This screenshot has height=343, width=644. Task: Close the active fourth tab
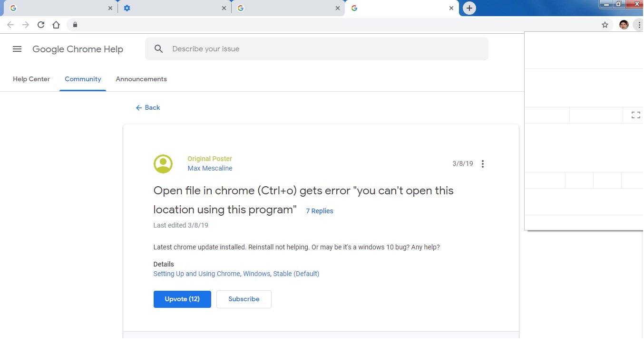[451, 8]
